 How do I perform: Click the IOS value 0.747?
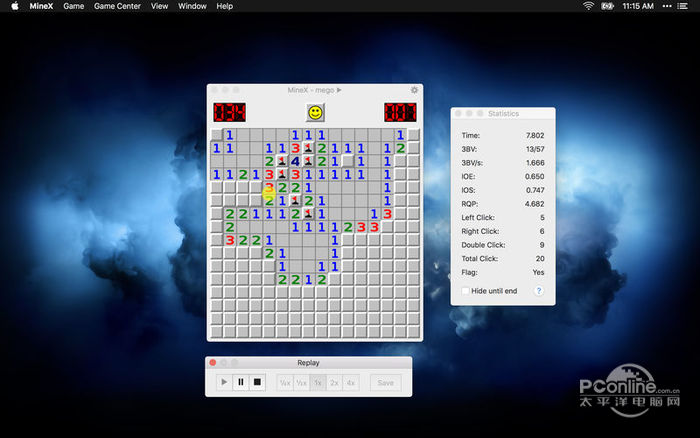coord(535,190)
